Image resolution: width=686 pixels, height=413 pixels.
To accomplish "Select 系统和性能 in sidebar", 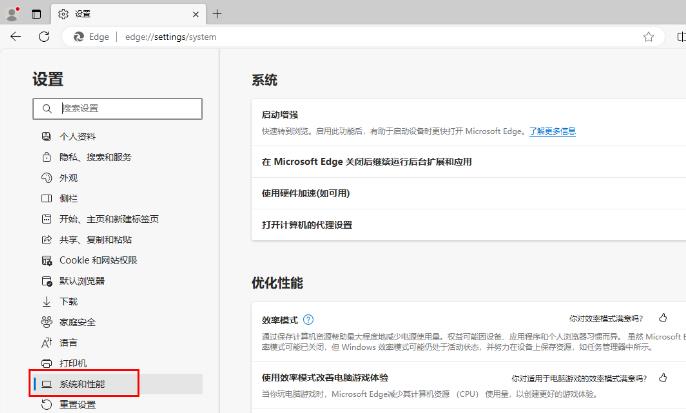I will pyautogui.click(x=117, y=384).
